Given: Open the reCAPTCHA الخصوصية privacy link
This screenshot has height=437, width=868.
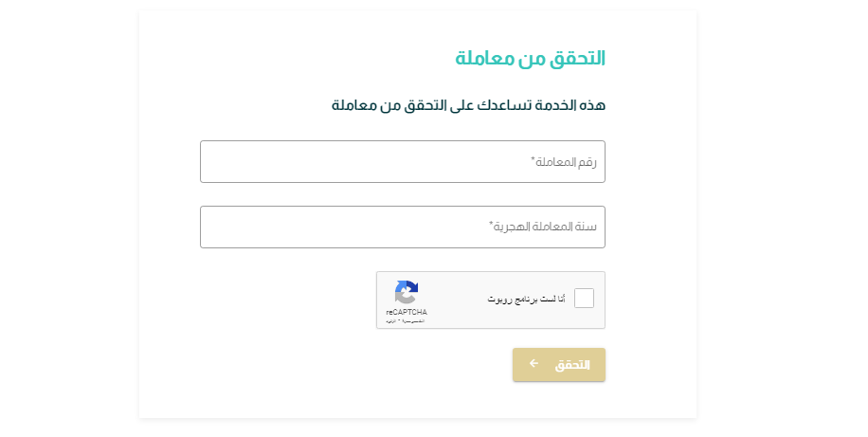Looking at the screenshot, I should (x=415, y=321).
